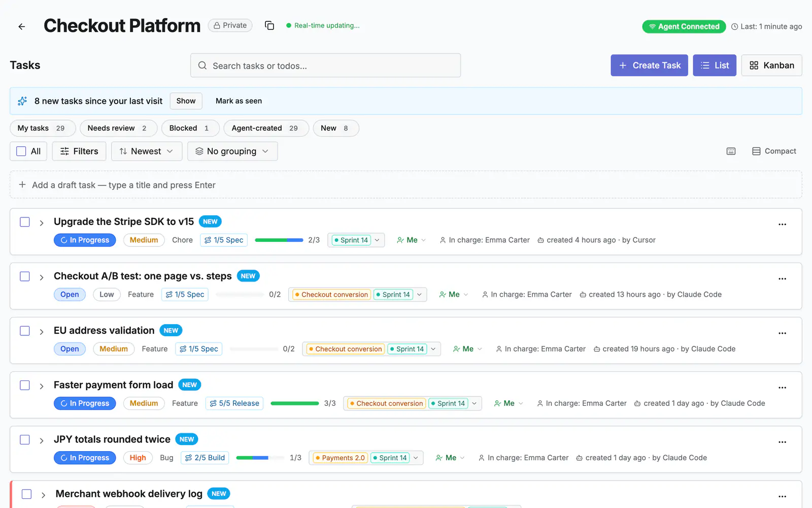Select the JPY totals rounded twice checkbox
This screenshot has width=812, height=508.
[x=25, y=439]
